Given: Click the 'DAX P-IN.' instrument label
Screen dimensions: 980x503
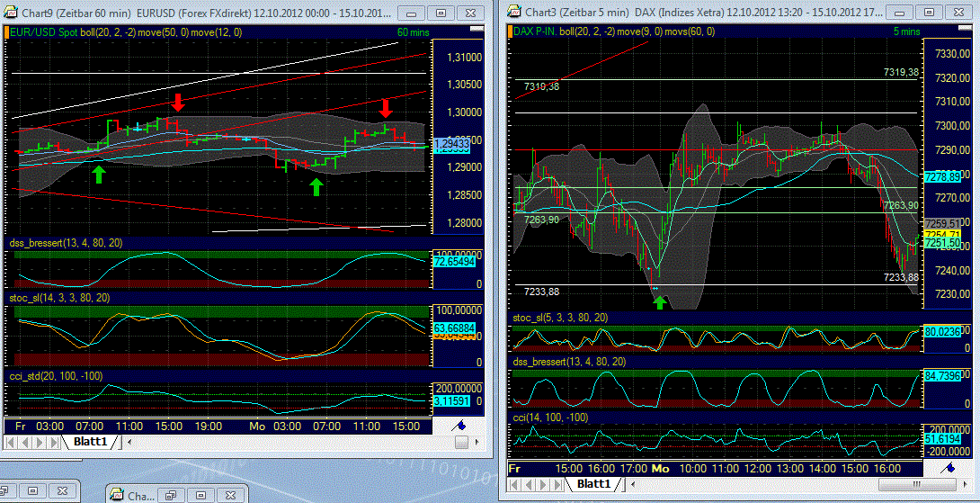Looking at the screenshot, I should 535,31.
